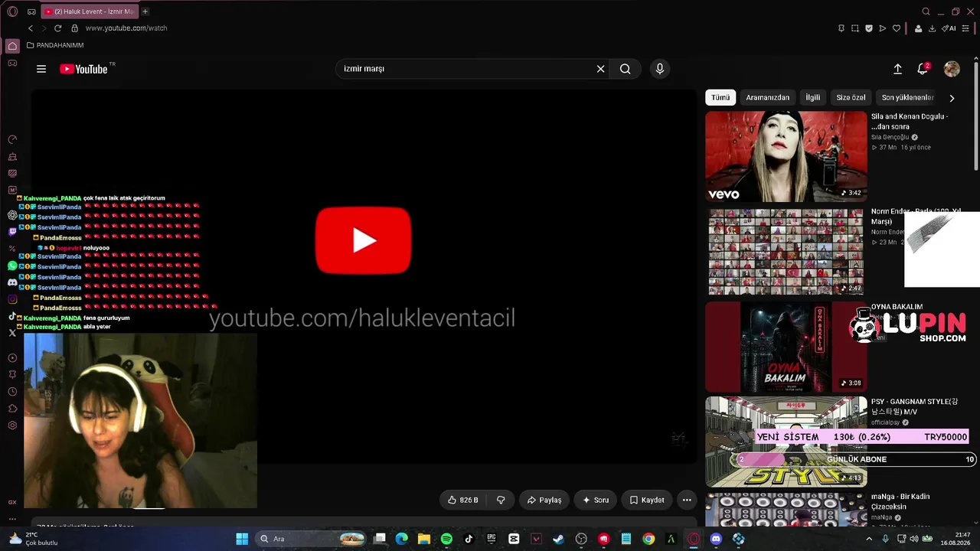Select the Size özel filter chip
Viewport: 980px width, 551px height.
[x=851, y=98]
